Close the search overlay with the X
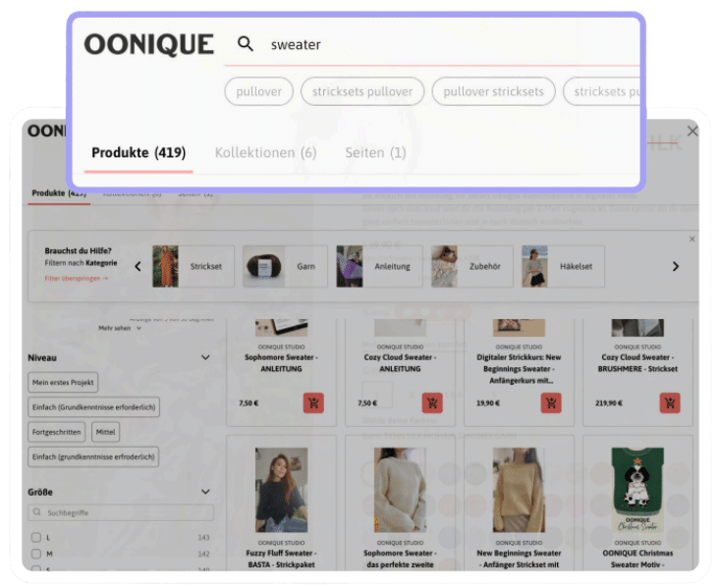Image resolution: width=719 pixels, height=588 pixels. [x=692, y=132]
